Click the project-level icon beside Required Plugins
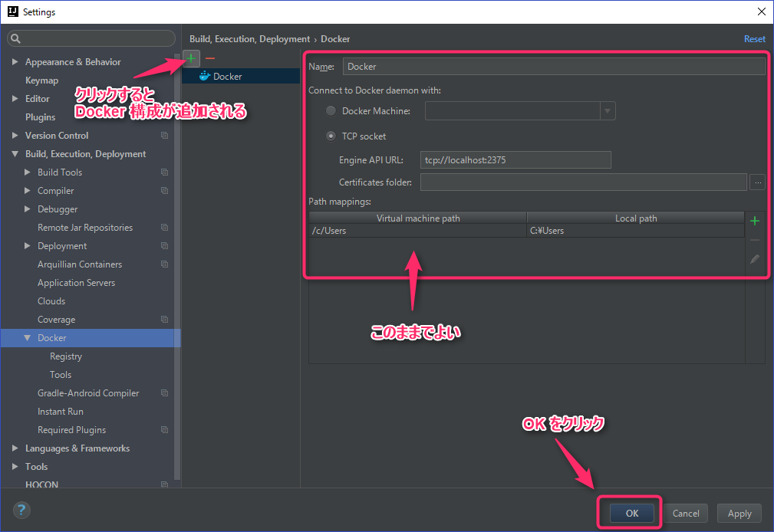 [164, 430]
